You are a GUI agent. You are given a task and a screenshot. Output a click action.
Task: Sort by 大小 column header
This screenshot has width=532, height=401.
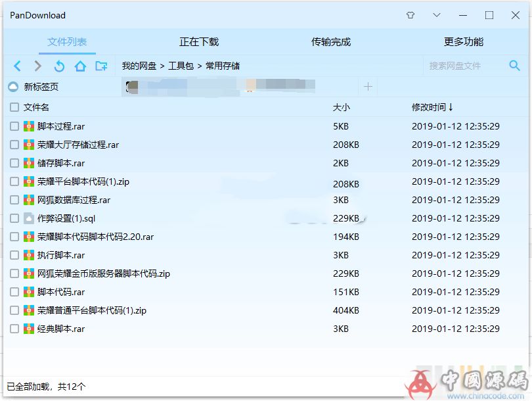click(342, 107)
